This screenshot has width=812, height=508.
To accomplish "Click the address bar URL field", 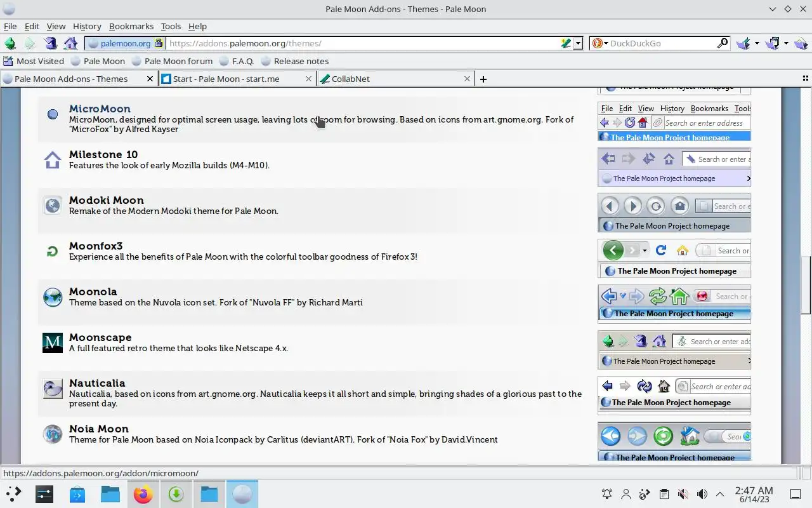I will [363, 43].
